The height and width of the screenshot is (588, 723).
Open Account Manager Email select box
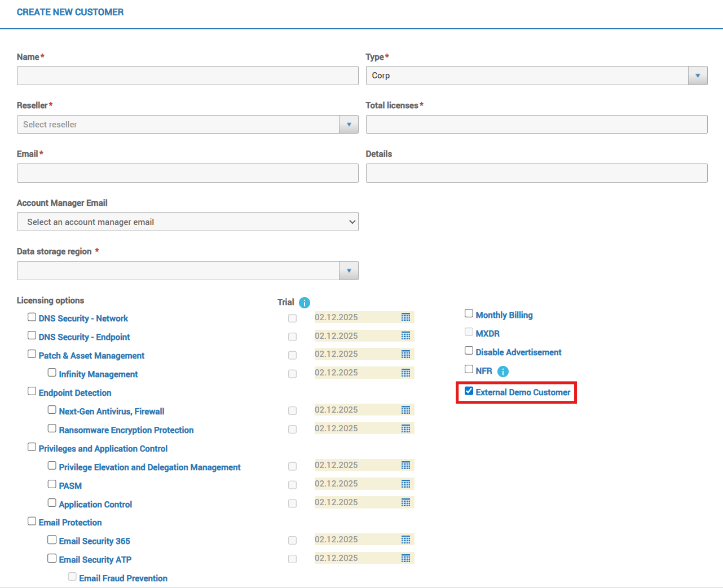[x=188, y=222]
